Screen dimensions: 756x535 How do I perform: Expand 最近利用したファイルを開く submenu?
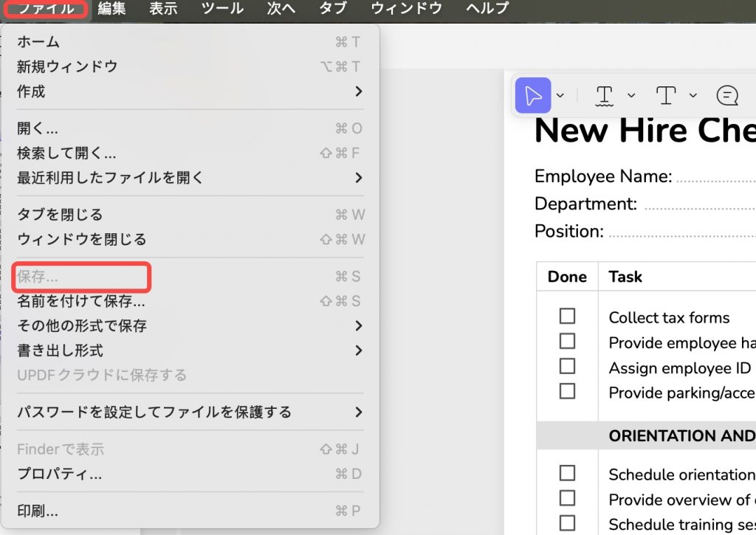point(190,178)
